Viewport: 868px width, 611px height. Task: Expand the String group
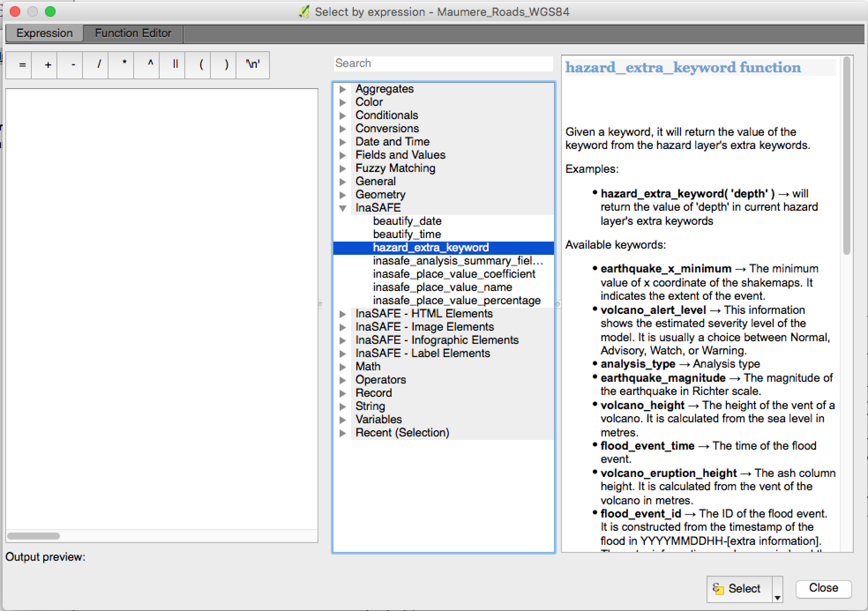coord(343,406)
